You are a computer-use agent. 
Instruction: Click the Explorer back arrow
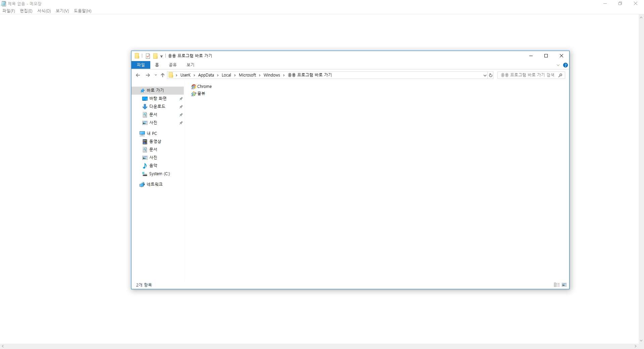[x=138, y=75]
